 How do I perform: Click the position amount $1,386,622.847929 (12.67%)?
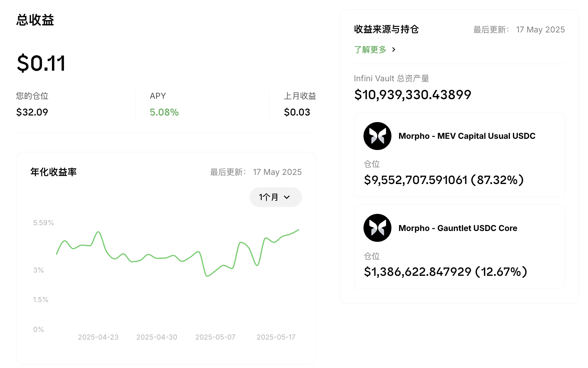446,271
